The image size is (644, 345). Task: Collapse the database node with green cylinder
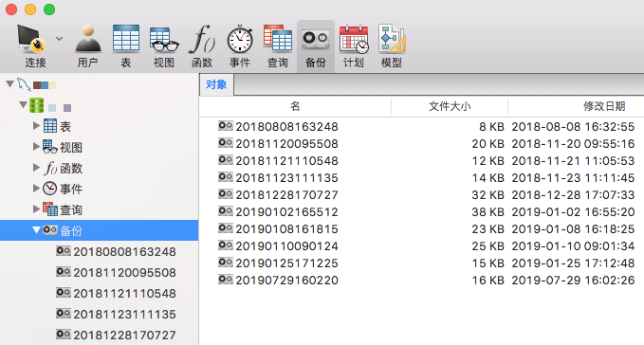pos(23,105)
